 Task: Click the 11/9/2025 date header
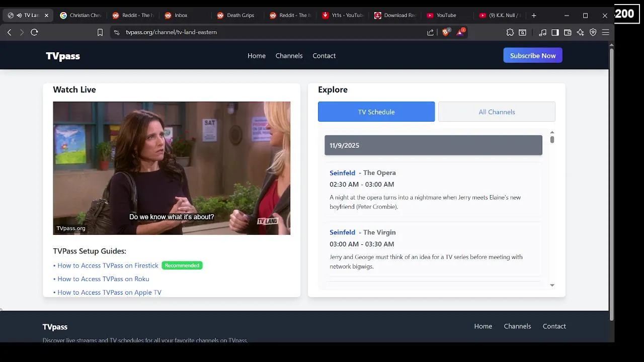(433, 145)
